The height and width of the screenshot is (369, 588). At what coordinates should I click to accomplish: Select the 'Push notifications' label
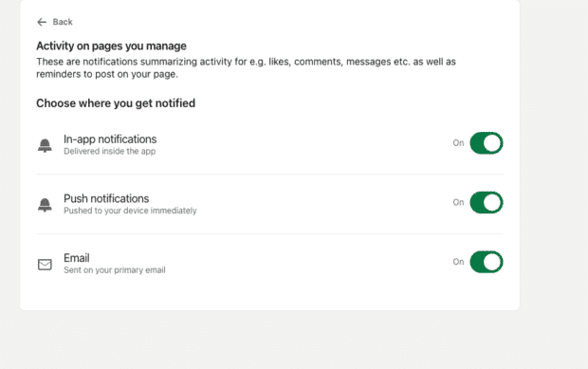click(106, 199)
